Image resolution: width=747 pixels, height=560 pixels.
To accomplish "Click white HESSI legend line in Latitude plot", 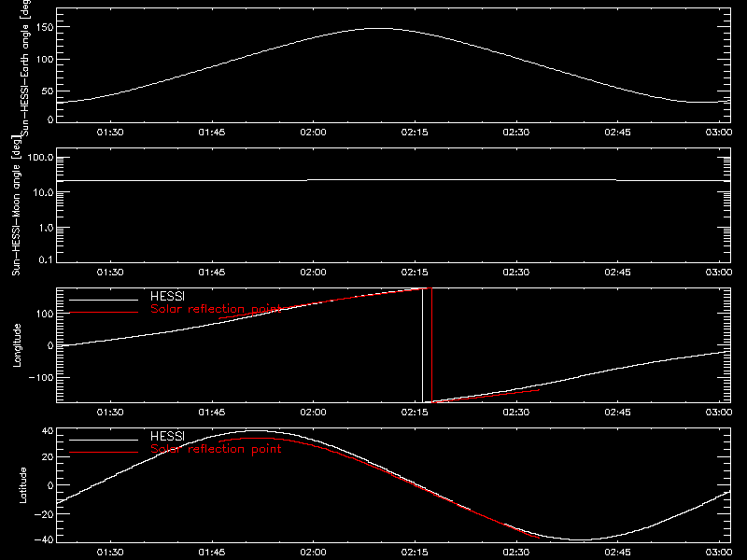I will point(104,440).
